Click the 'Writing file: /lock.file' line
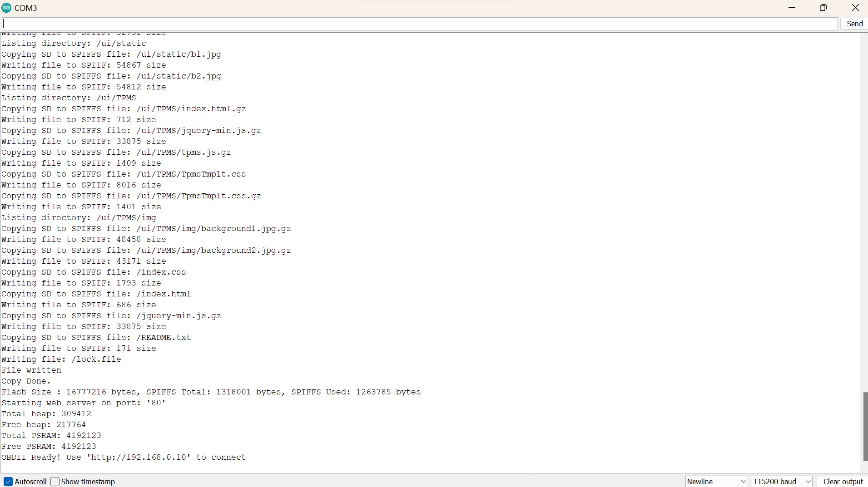 coord(61,359)
